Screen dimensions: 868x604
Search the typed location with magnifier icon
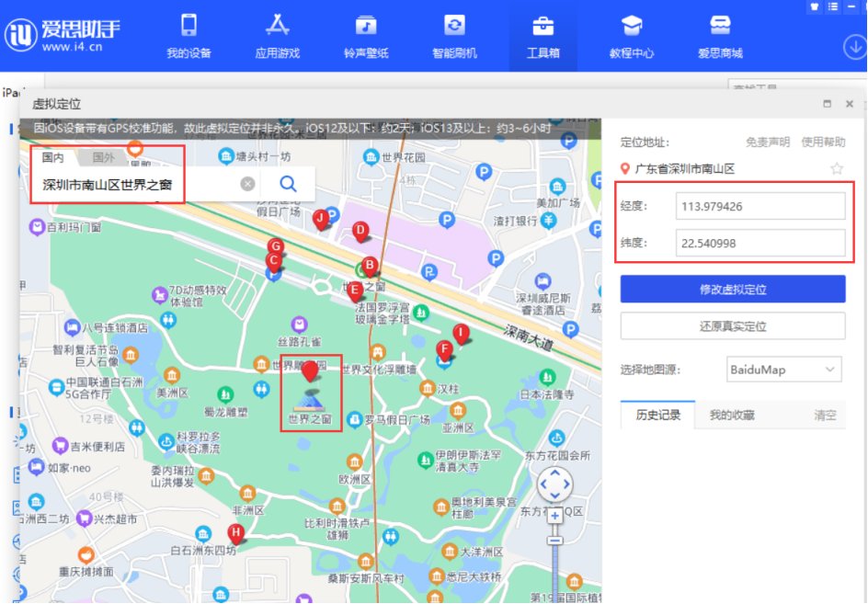tap(288, 184)
